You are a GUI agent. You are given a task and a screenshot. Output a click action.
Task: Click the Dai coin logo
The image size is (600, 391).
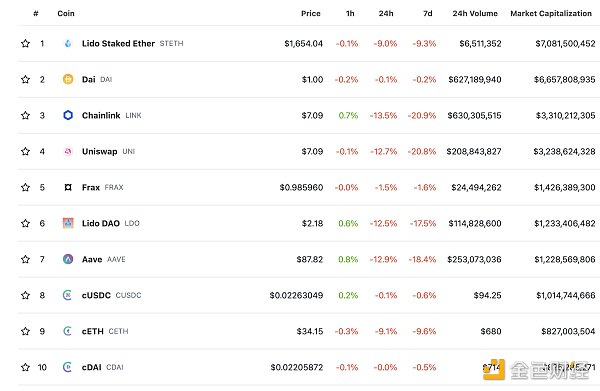68,79
